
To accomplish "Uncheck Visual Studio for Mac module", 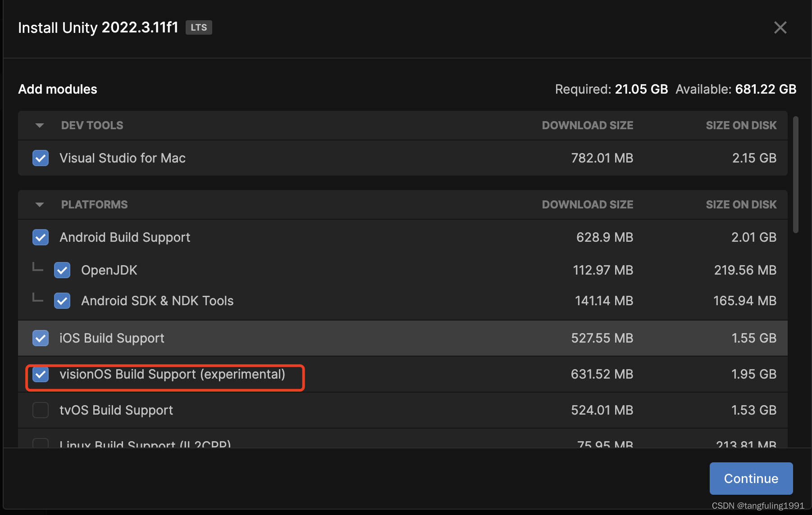I will (41, 158).
